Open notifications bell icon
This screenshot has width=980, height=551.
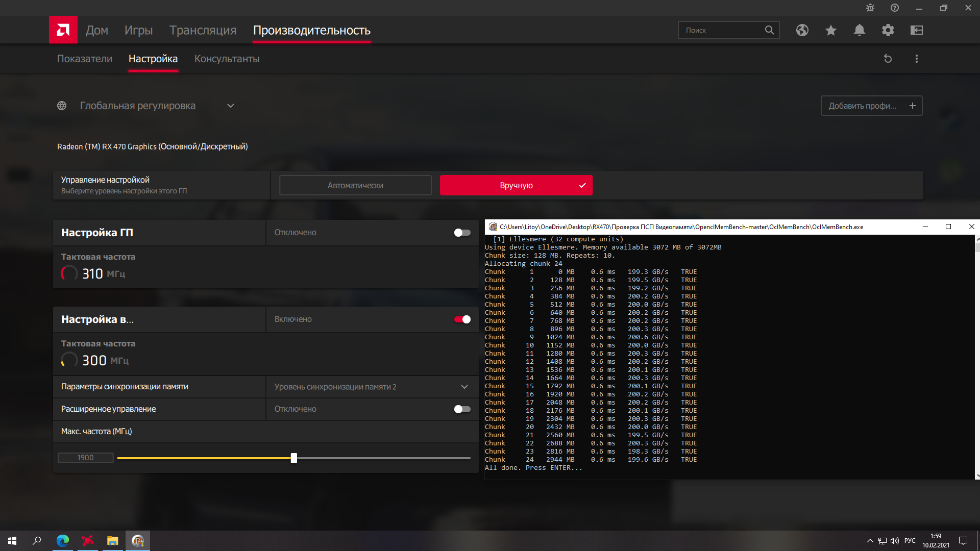point(859,30)
